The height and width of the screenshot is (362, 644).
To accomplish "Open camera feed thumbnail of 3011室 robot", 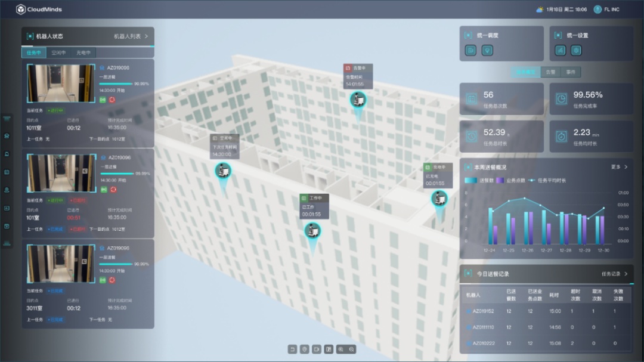I will tap(61, 264).
